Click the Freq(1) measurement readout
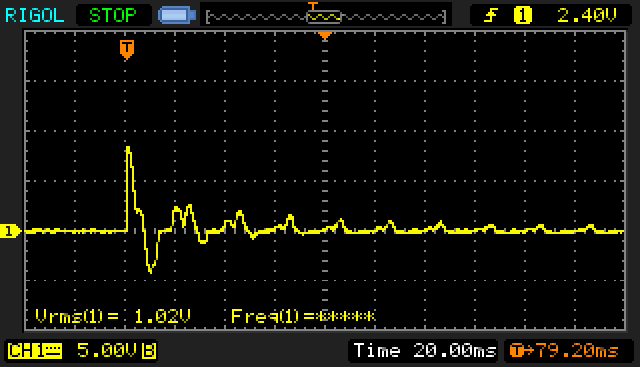The height and width of the screenshot is (367, 640). click(x=303, y=316)
